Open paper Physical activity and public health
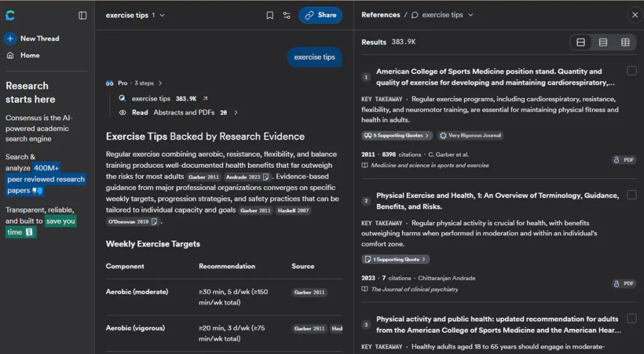The image size is (644, 354). pyautogui.click(x=499, y=324)
